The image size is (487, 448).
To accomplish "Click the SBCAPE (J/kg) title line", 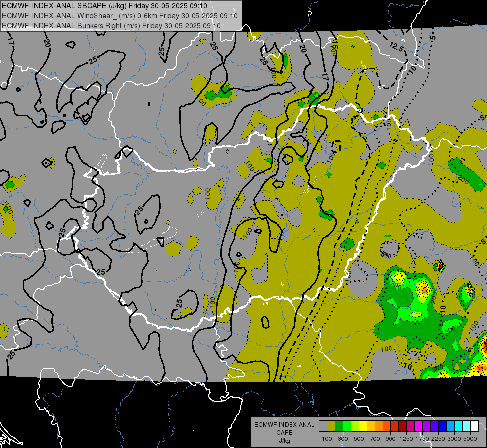I will [104, 6].
